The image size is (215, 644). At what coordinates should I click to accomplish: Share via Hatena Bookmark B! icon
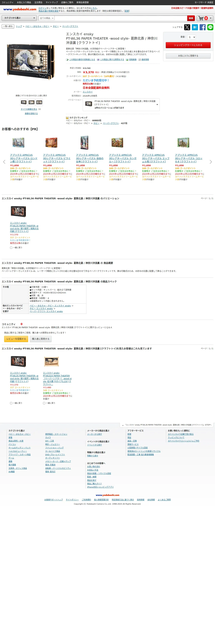point(195,27)
